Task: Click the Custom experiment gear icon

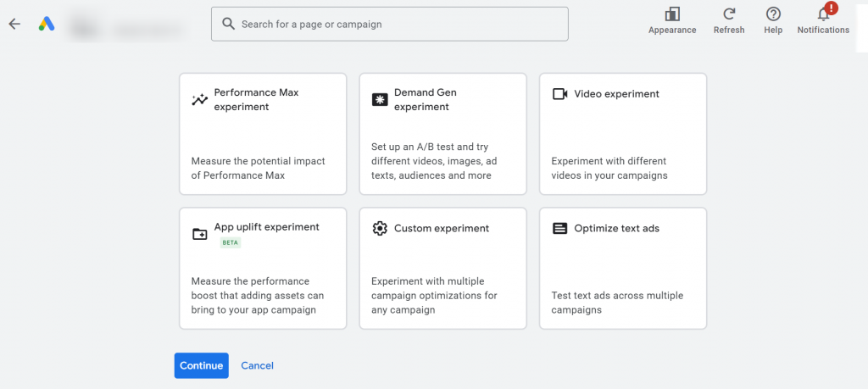Action: point(380,229)
